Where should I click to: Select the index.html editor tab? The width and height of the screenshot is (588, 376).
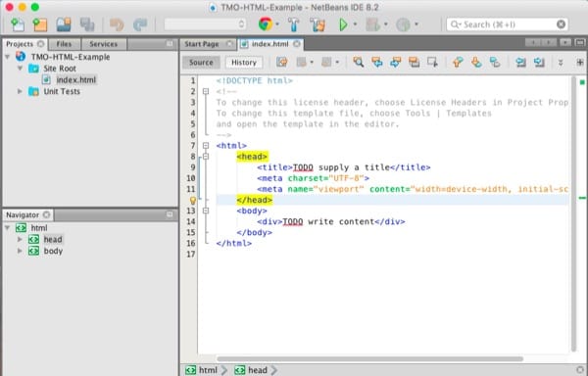coord(270,44)
